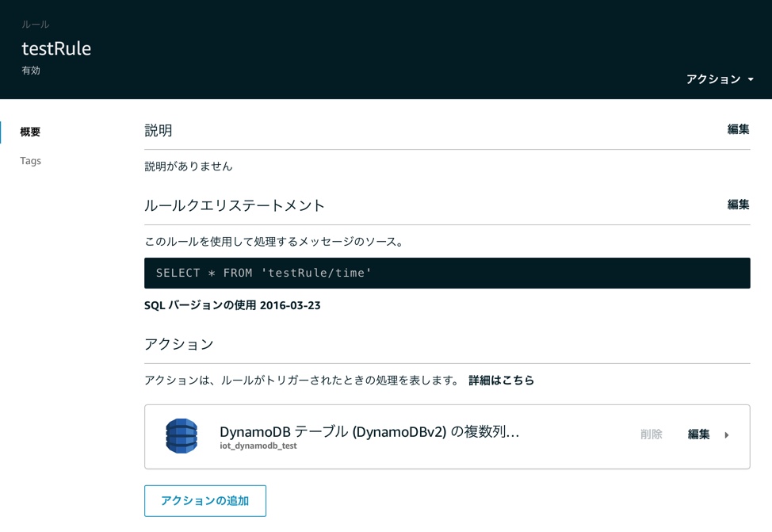Select the SQL query statement box

coord(446,272)
